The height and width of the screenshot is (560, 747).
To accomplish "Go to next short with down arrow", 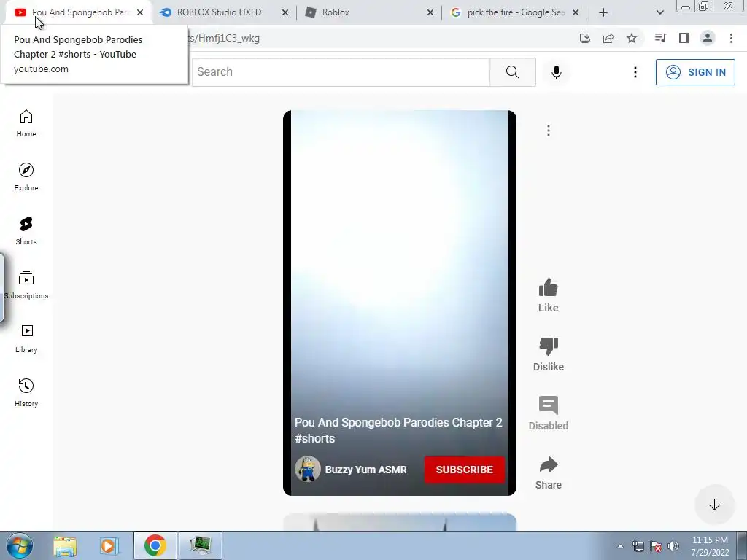I will pos(714,505).
